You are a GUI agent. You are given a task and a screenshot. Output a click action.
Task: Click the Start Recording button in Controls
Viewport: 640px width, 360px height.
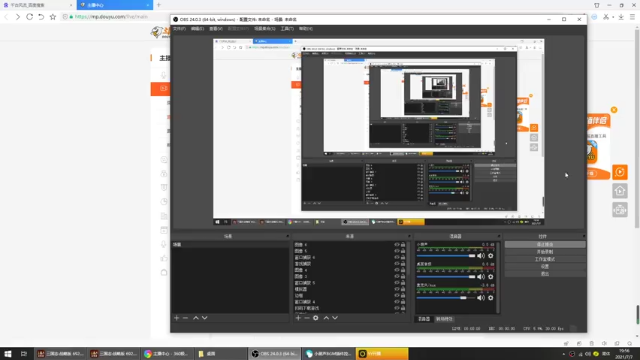coord(545,252)
